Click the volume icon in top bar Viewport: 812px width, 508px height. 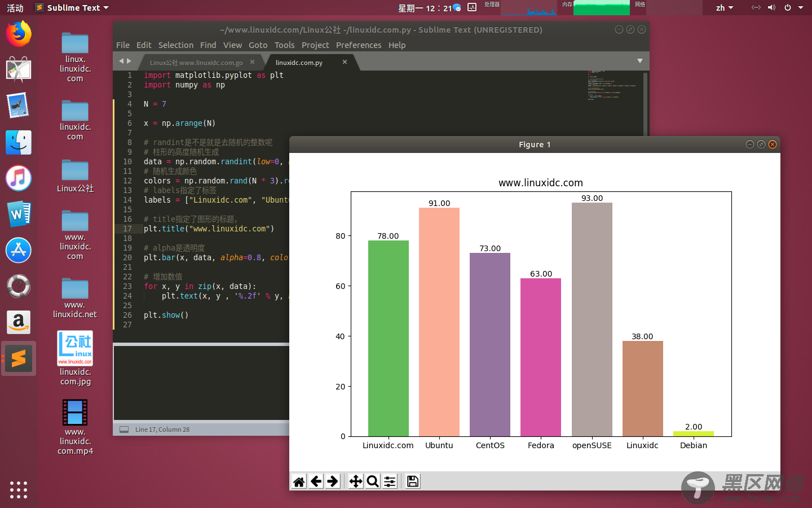(771, 7)
